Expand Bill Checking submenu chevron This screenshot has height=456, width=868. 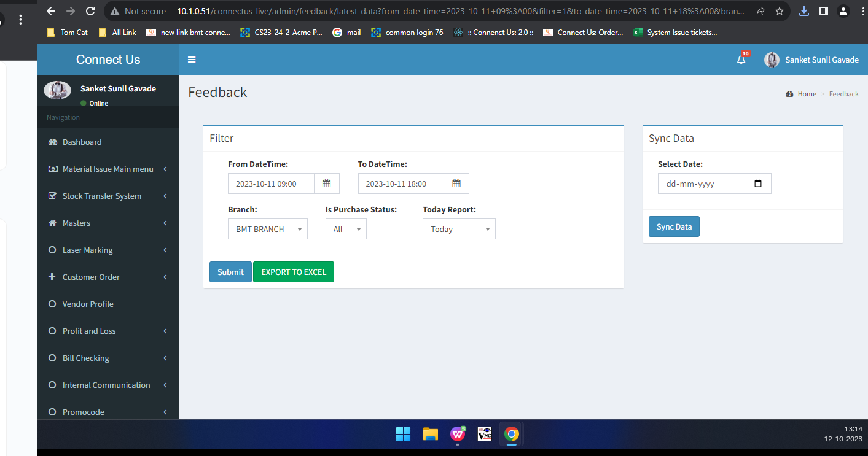(165, 358)
